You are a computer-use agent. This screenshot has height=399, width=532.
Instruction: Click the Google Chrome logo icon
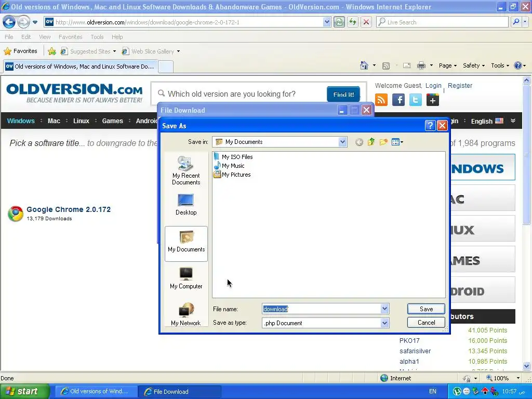(x=16, y=214)
